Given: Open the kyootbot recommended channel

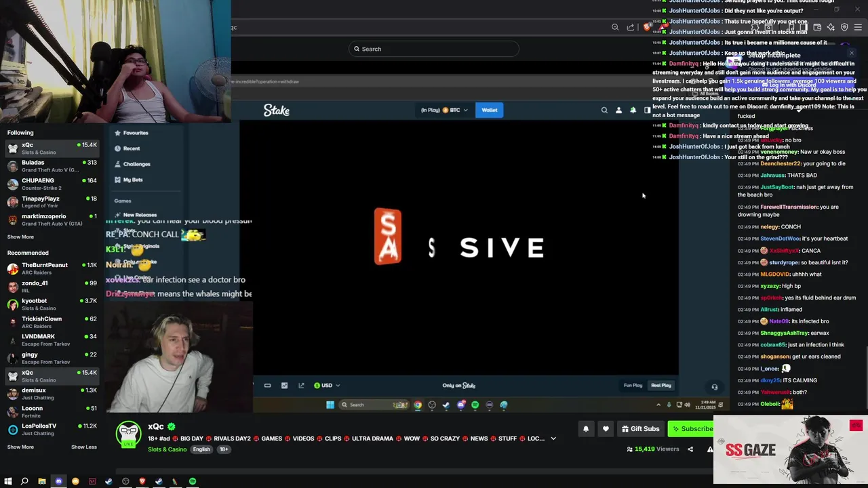Looking at the screenshot, I should point(52,304).
